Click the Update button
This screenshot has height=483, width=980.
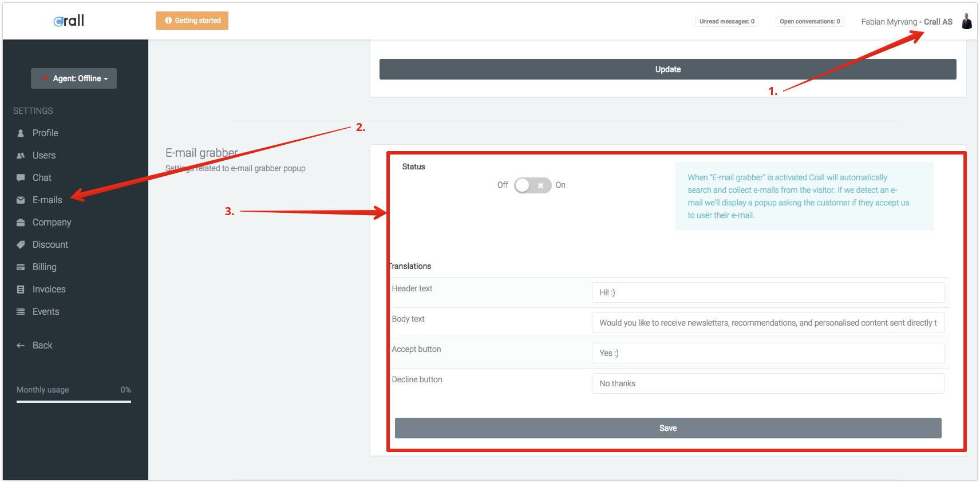point(667,69)
